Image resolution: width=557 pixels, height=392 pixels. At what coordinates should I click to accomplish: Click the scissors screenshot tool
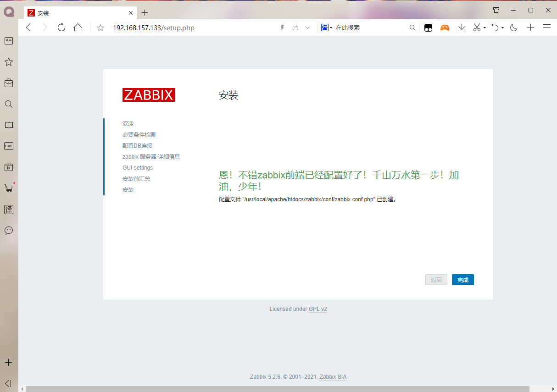pos(477,28)
